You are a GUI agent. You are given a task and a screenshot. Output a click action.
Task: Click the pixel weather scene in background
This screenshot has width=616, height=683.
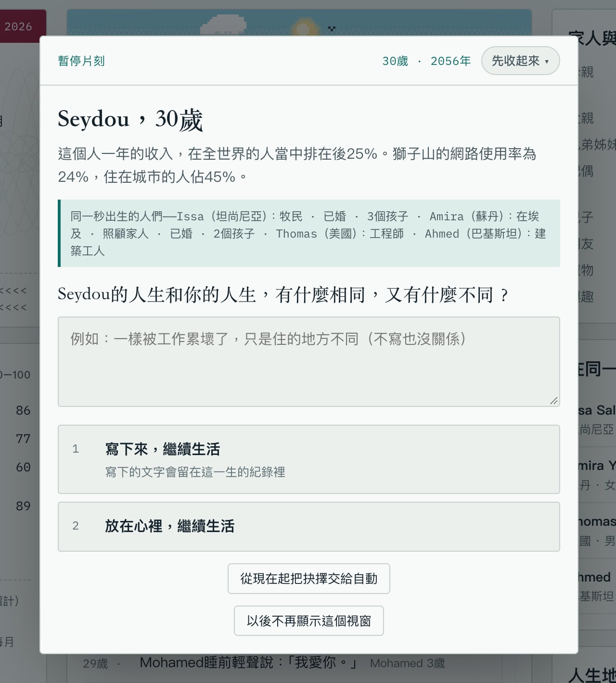coord(299,23)
